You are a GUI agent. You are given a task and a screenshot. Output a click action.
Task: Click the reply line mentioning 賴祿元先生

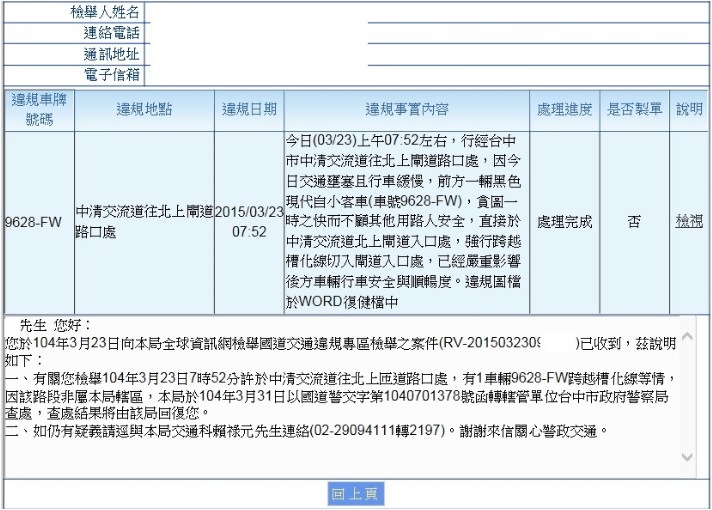pyautogui.click(x=306, y=430)
